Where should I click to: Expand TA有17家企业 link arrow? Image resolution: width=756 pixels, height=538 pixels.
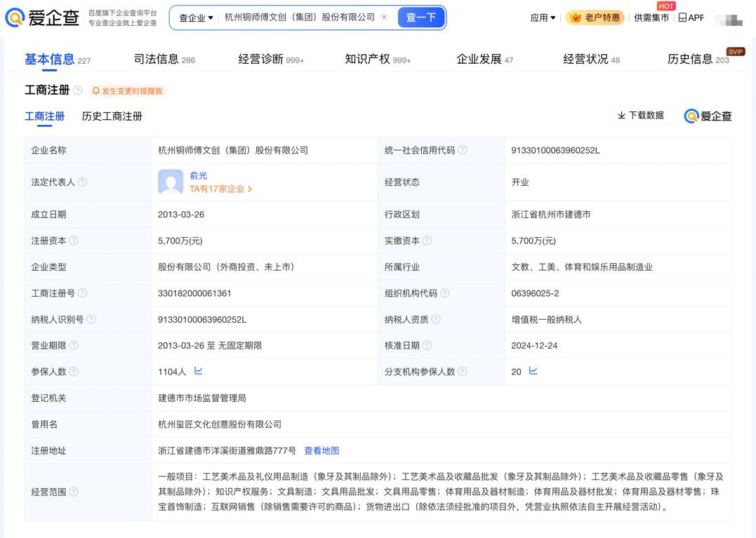coord(250,189)
